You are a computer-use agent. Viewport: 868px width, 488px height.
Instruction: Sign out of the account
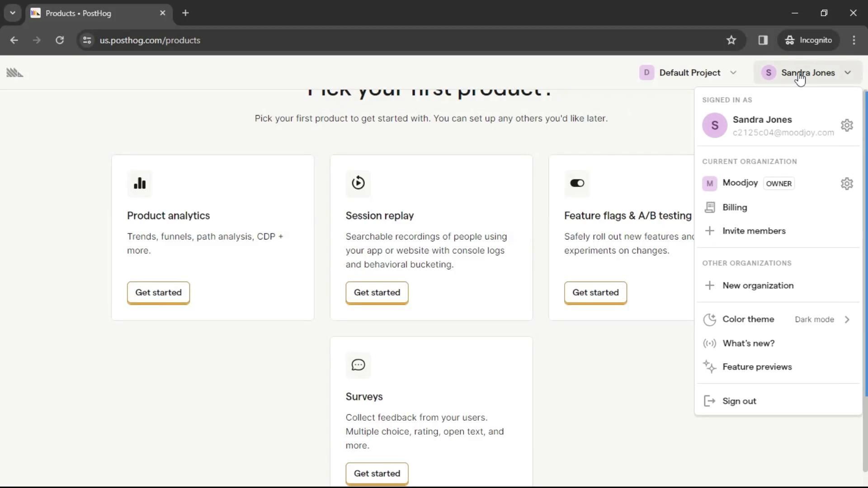pyautogui.click(x=739, y=401)
